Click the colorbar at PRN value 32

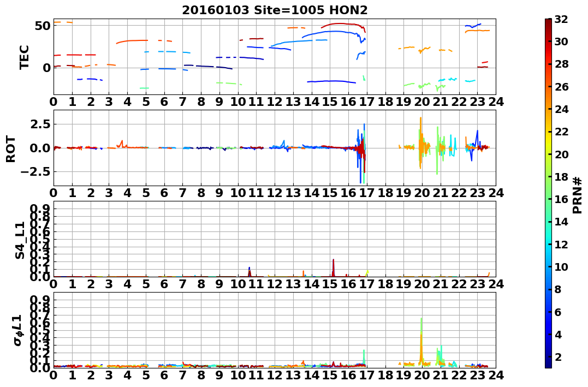point(548,20)
